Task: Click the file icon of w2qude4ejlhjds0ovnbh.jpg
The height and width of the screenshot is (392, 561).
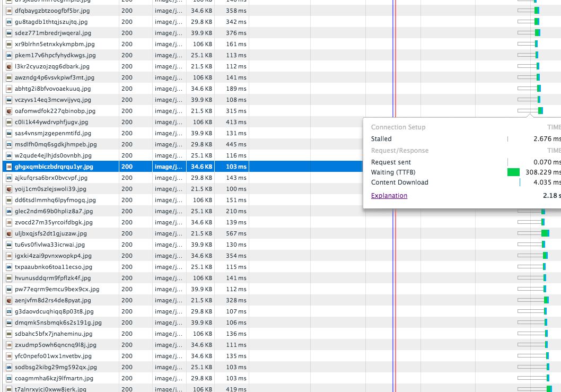Action: [x=9, y=155]
